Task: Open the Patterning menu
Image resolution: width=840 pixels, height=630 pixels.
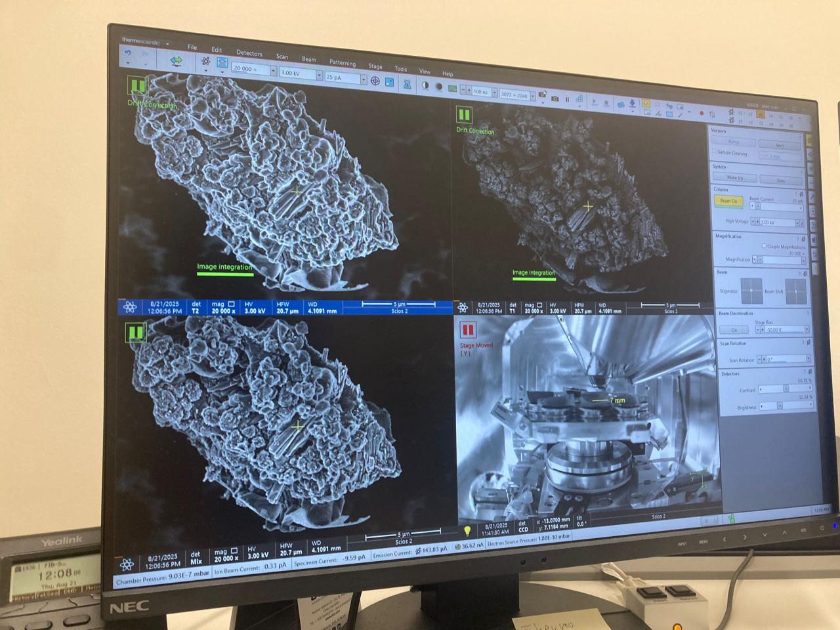Action: [342, 63]
